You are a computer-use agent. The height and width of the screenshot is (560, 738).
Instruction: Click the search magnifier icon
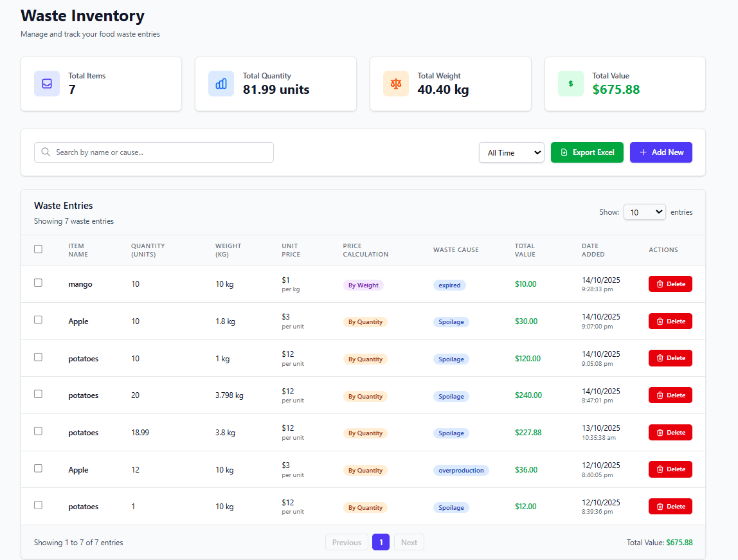46,152
